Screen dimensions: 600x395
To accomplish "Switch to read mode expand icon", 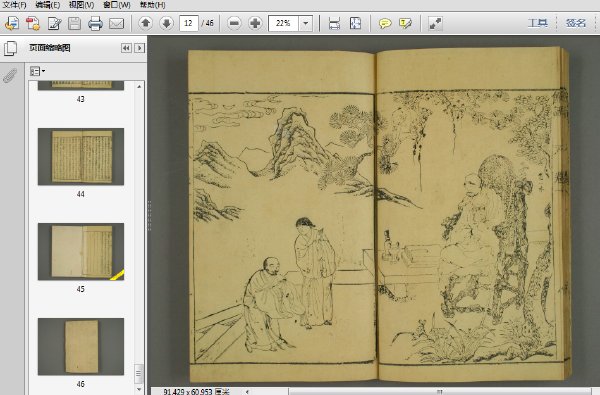I will point(435,23).
